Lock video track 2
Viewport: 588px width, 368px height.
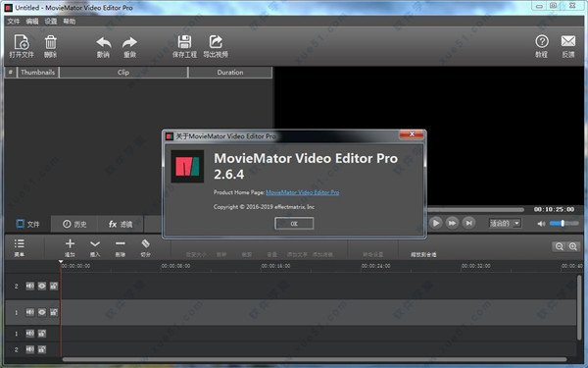54,287
